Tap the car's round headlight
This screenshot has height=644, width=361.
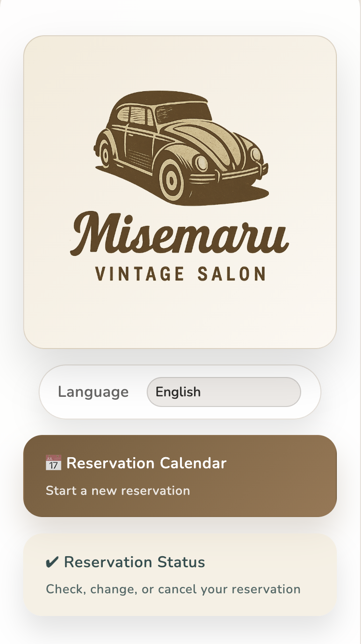(201, 163)
